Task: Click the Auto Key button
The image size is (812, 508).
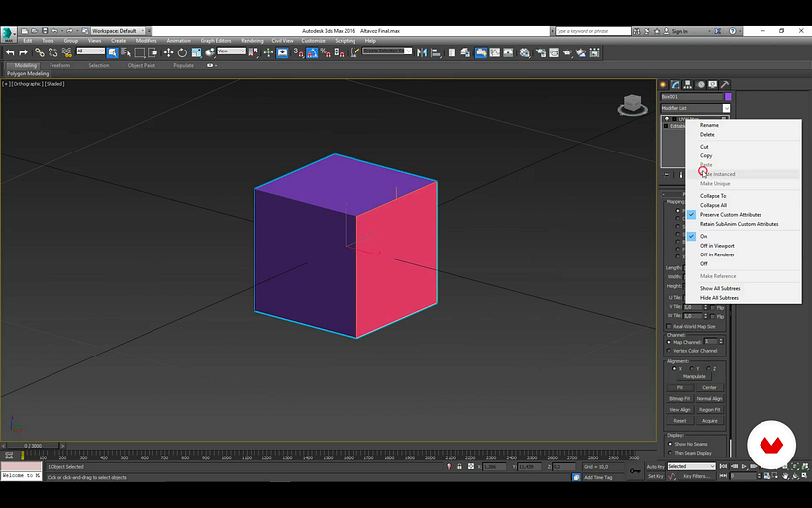Action: 656,467
